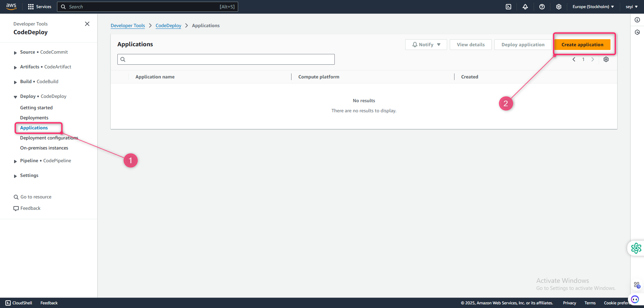Click the Go to resource search icon
This screenshot has width=644, height=308.
pos(16,197)
